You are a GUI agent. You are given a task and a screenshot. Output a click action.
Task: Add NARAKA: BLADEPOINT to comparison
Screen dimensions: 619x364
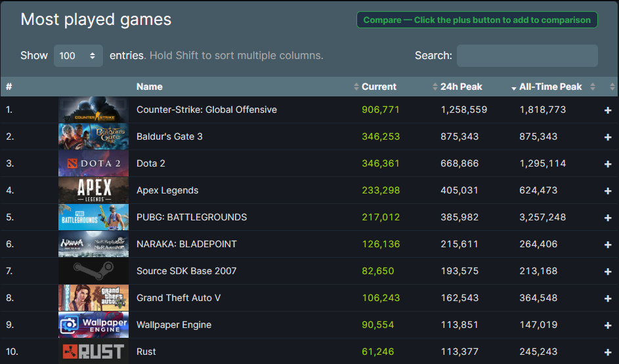608,245
